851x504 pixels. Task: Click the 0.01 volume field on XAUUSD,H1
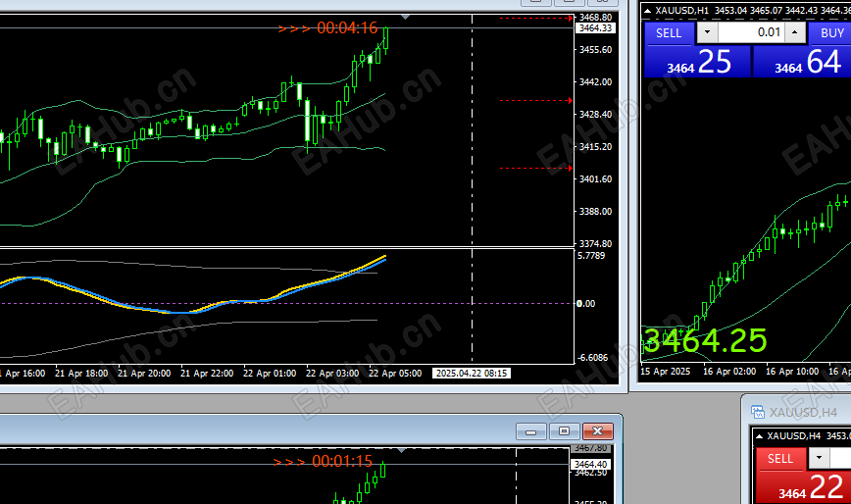tap(751, 32)
